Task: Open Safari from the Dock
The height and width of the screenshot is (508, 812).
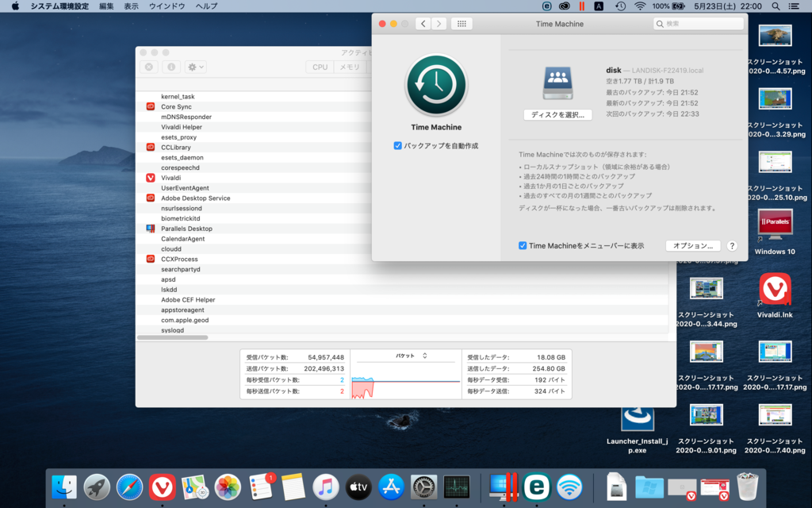Action: [130, 487]
